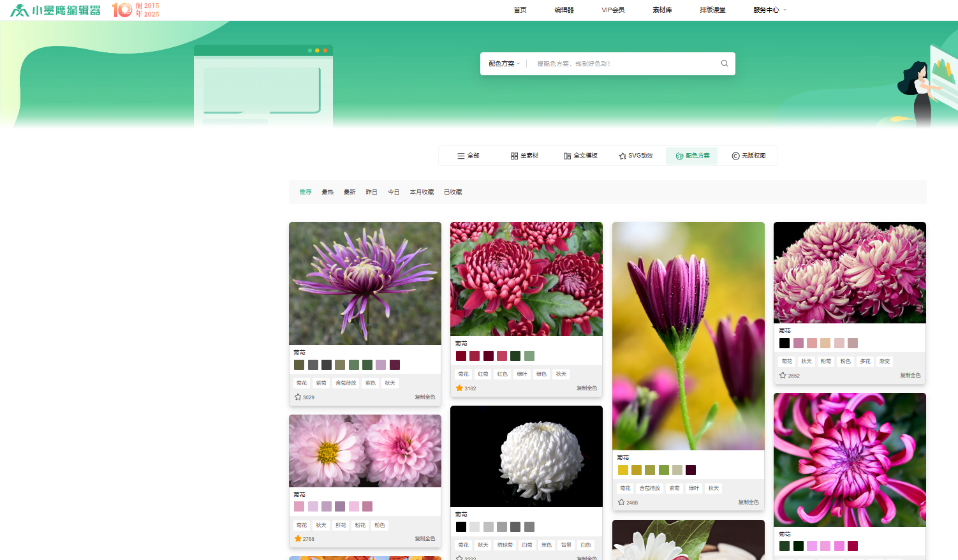Open the 全文模板 template category
This screenshot has width=958, height=560.
pos(580,156)
